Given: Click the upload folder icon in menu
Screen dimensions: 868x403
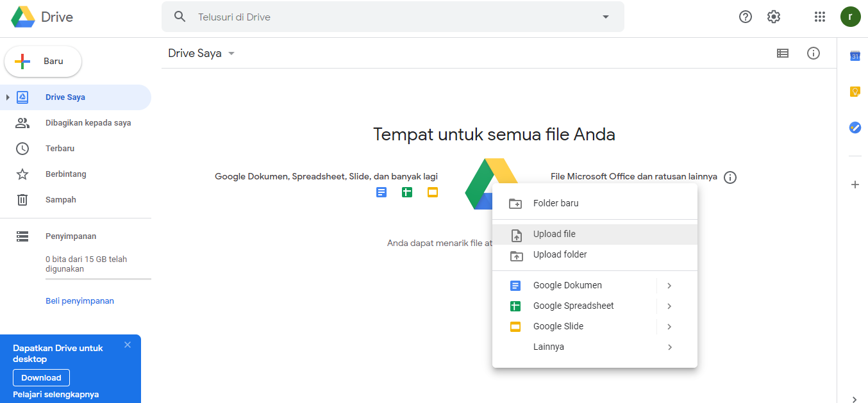Looking at the screenshot, I should click(x=515, y=256).
